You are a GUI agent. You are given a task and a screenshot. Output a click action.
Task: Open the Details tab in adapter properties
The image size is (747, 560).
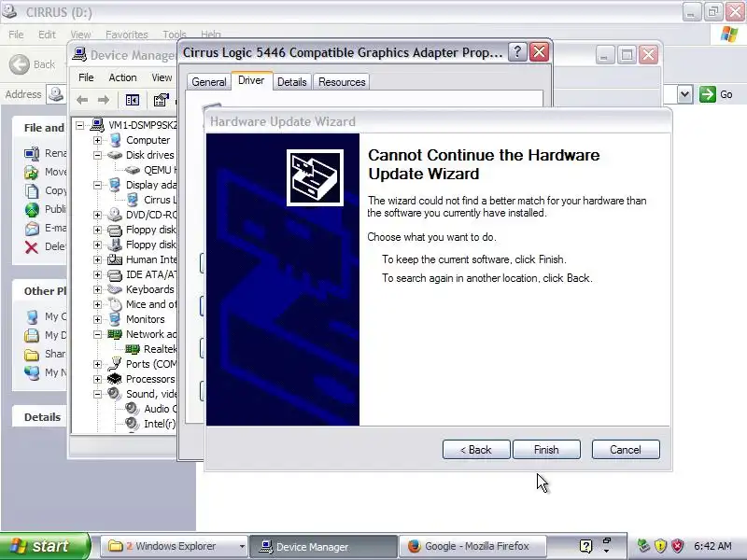click(291, 82)
